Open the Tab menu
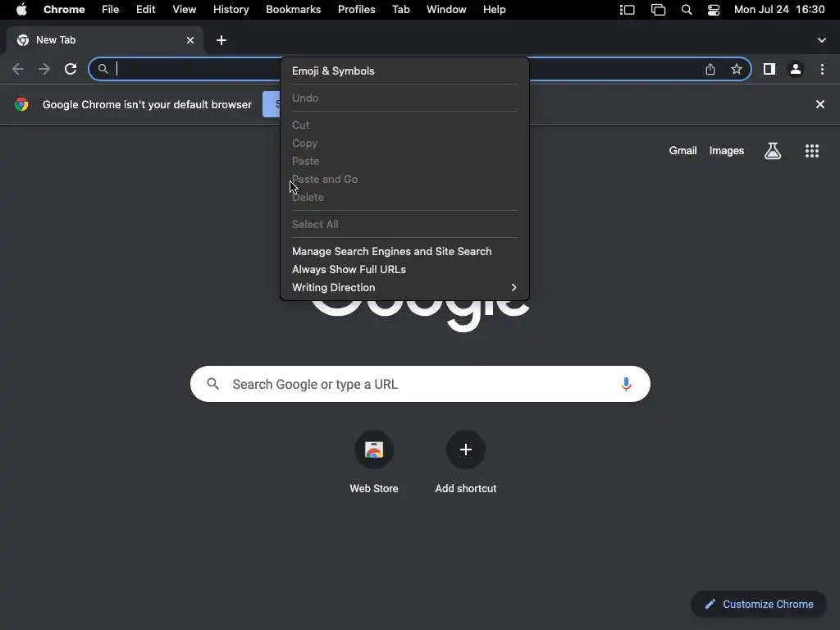This screenshot has height=630, width=840. click(x=400, y=10)
